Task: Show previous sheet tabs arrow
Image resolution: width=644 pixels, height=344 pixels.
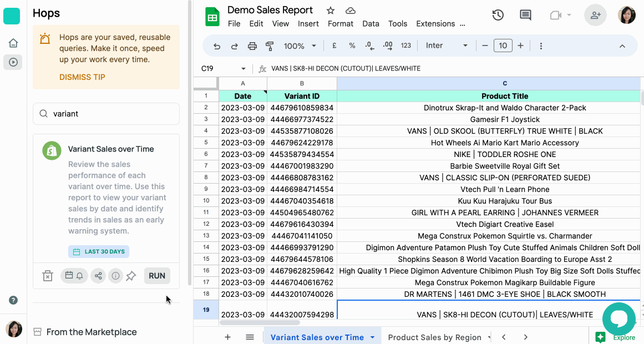Action: [504, 337]
